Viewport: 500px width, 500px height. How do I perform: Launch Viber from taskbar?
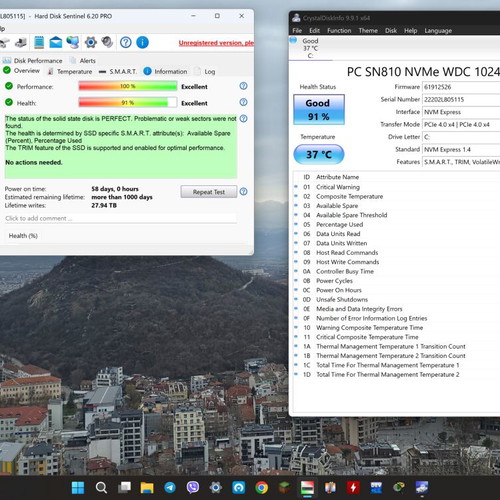[x=193, y=488]
